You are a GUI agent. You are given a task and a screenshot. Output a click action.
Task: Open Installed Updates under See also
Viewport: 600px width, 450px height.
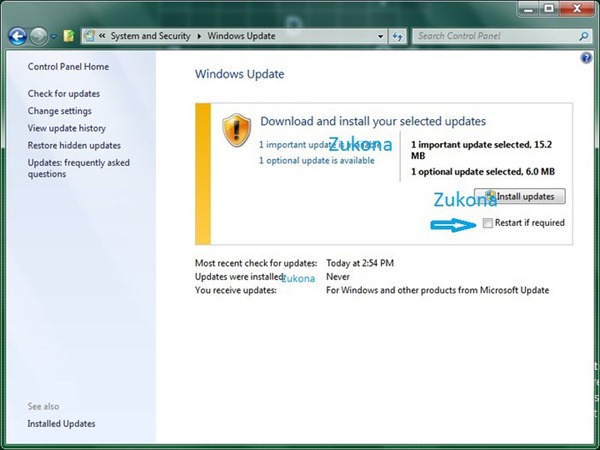click(x=61, y=424)
